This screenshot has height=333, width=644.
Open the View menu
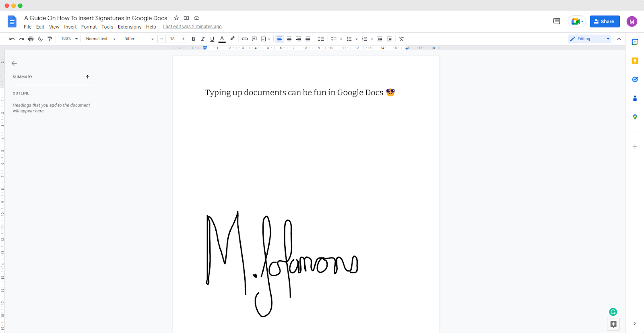click(x=54, y=27)
